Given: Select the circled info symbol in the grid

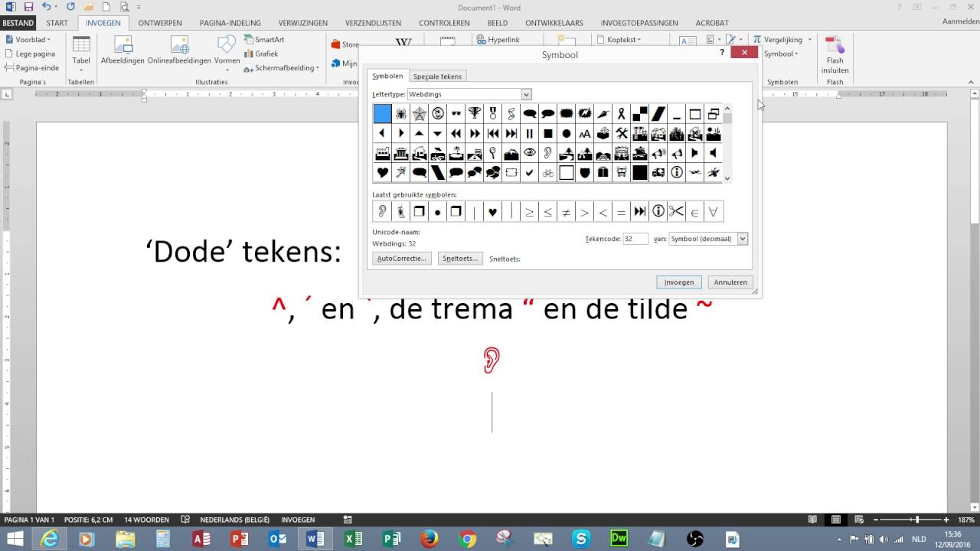Looking at the screenshot, I should (x=677, y=173).
